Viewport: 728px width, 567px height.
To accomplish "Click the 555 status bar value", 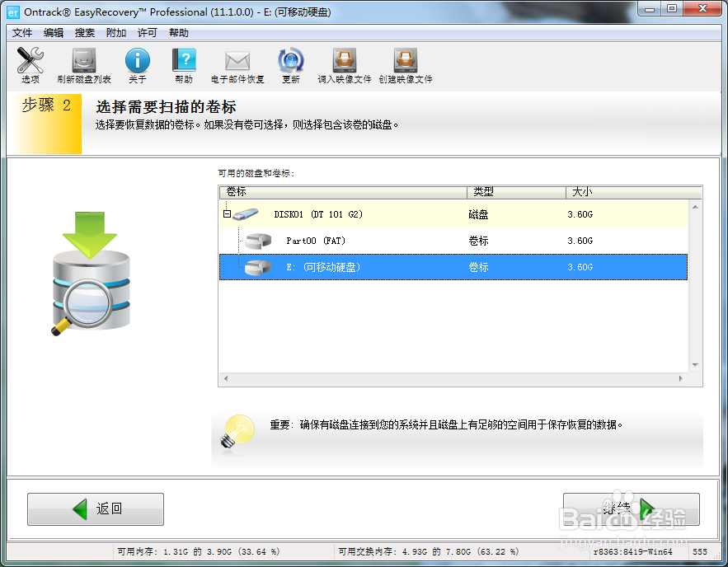I will click(700, 551).
